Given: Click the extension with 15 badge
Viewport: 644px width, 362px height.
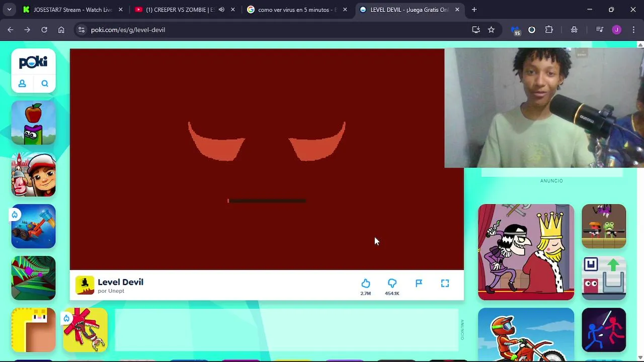Looking at the screenshot, I should click(516, 30).
